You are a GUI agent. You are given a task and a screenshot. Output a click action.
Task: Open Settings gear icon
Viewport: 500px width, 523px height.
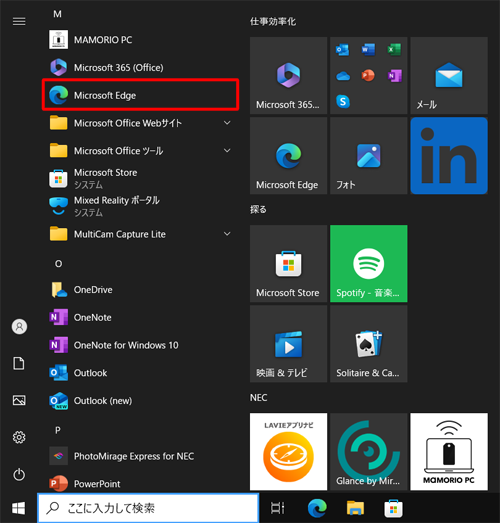pos(19,437)
